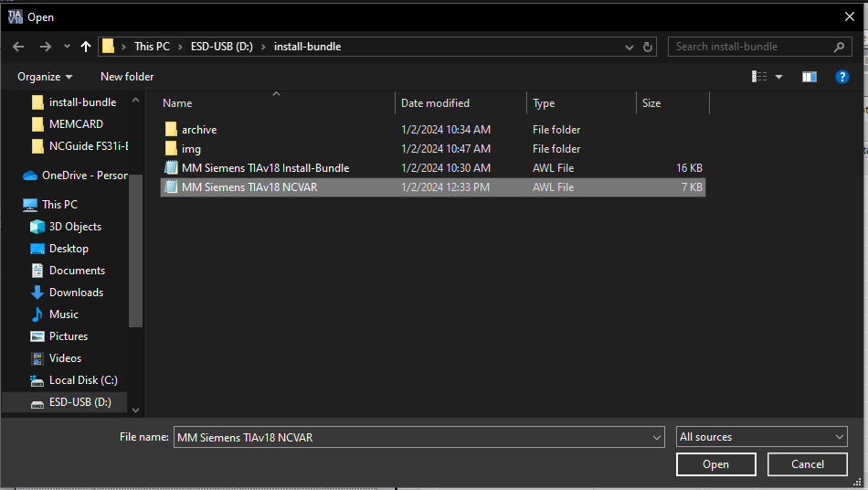Click the img folder icon
Image resolution: width=868 pixels, height=490 pixels.
[x=171, y=148]
